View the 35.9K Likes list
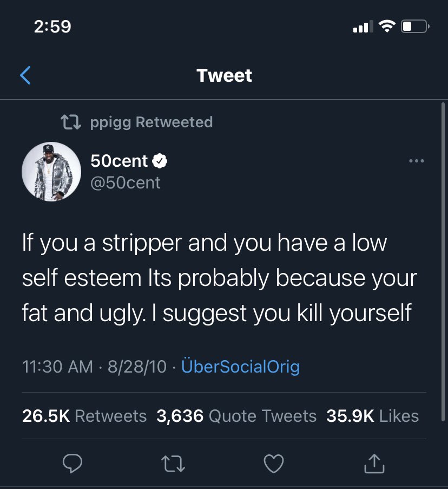Viewport: 448px width, 489px height. 372,416
